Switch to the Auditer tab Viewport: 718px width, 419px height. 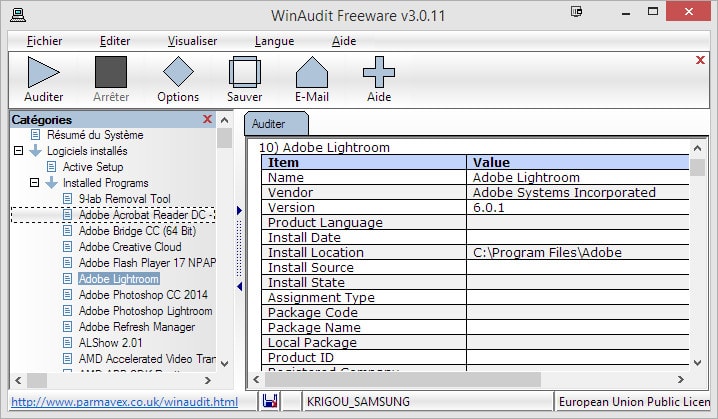click(x=275, y=124)
